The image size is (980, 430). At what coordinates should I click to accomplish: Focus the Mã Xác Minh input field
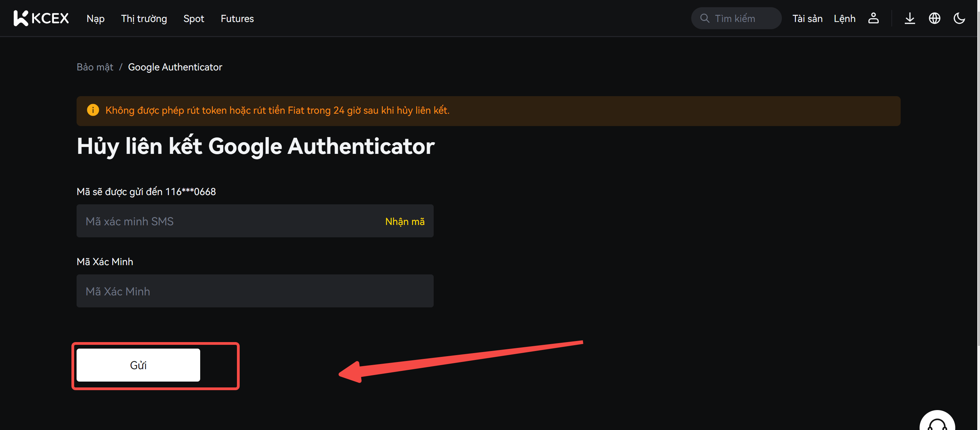click(255, 292)
